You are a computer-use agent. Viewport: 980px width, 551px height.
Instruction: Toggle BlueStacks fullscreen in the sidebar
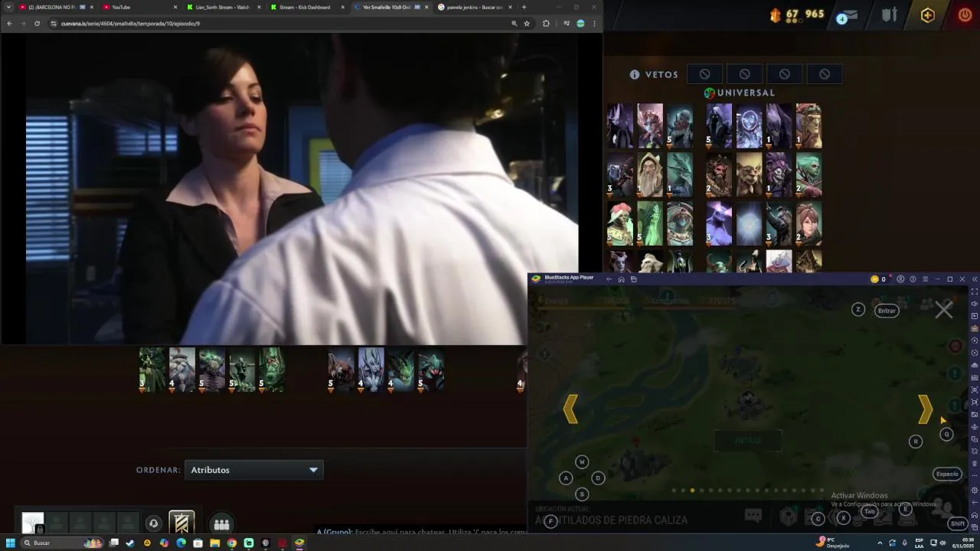pos(974,292)
